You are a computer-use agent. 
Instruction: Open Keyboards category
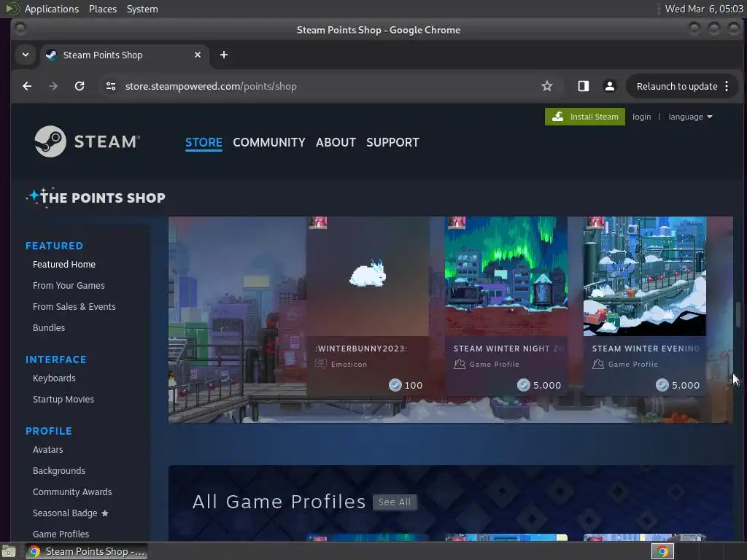(x=54, y=378)
